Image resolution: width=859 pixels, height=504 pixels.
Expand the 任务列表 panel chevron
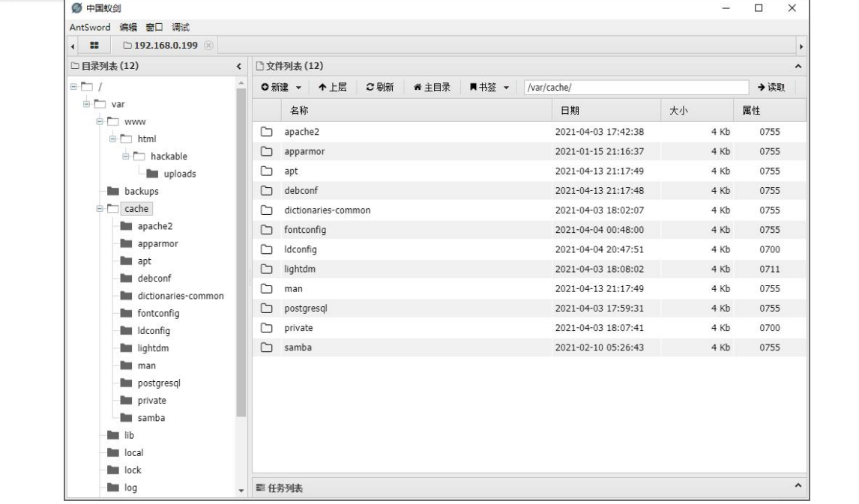tap(797, 487)
